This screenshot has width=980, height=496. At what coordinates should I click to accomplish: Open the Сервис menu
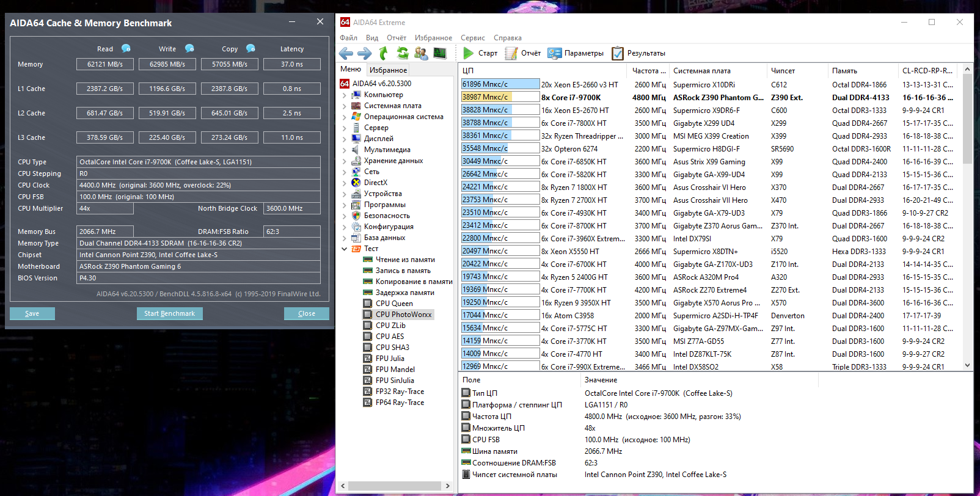(x=473, y=38)
